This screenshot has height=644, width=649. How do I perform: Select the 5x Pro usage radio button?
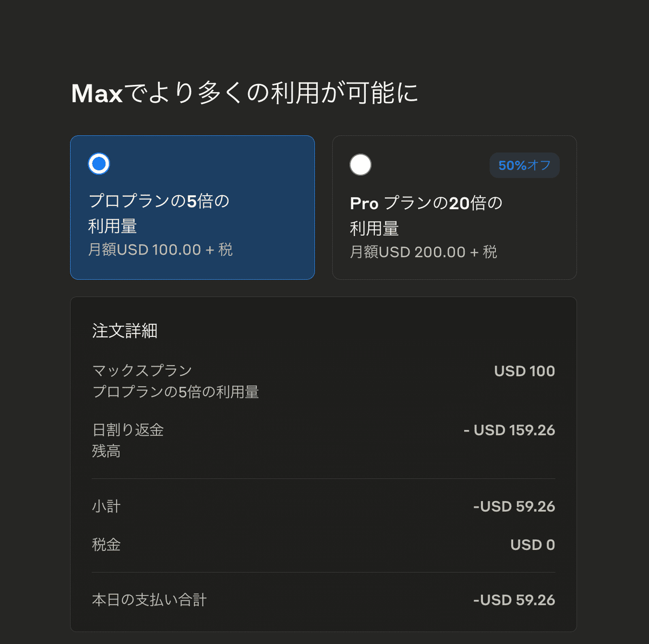click(x=99, y=164)
